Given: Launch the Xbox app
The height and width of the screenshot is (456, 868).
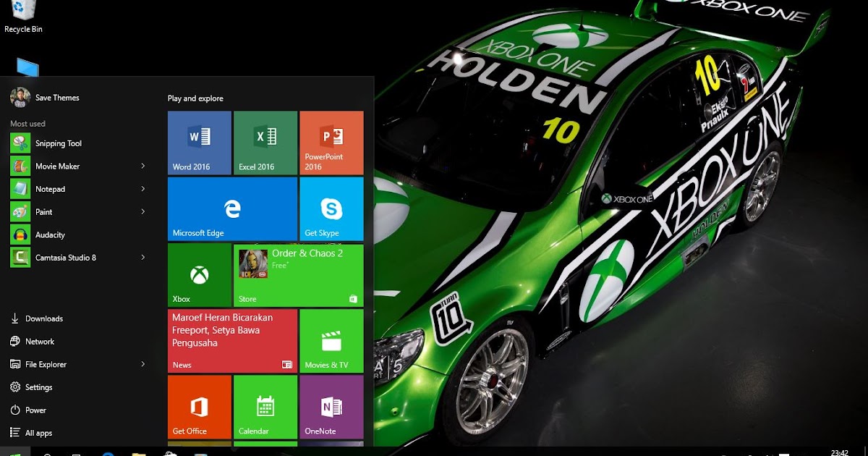Looking at the screenshot, I should point(199,275).
